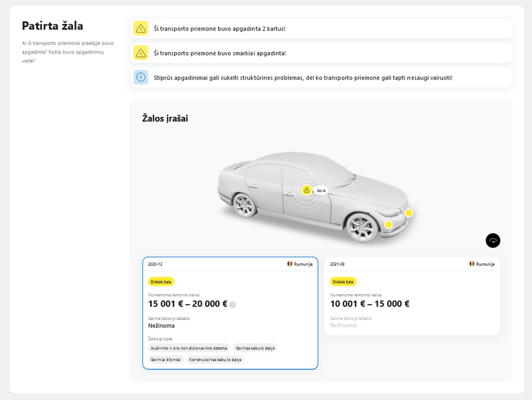Click the Didelė žala badge in 2021-09 card
Viewport: 532px width, 400px height.
coord(343,282)
